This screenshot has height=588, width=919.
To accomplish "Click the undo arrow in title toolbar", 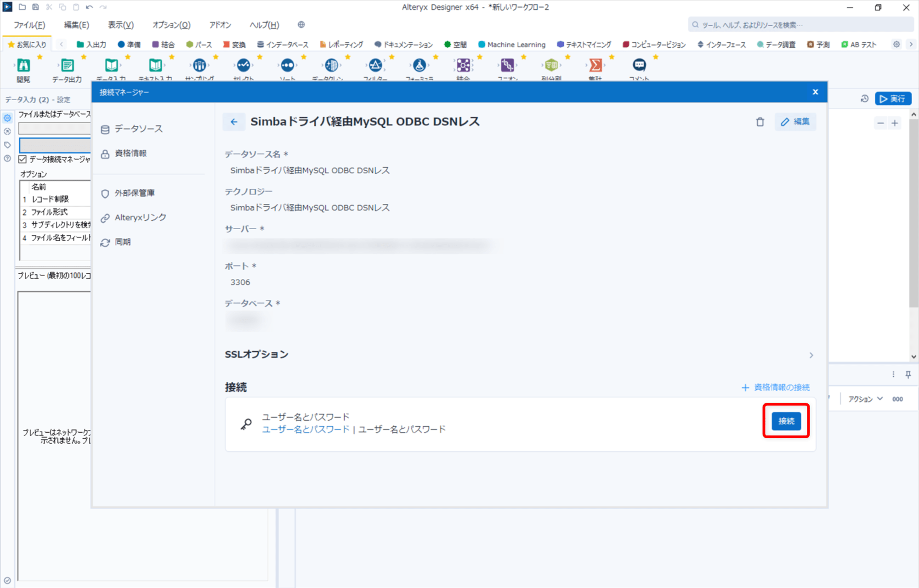I will (x=90, y=7).
